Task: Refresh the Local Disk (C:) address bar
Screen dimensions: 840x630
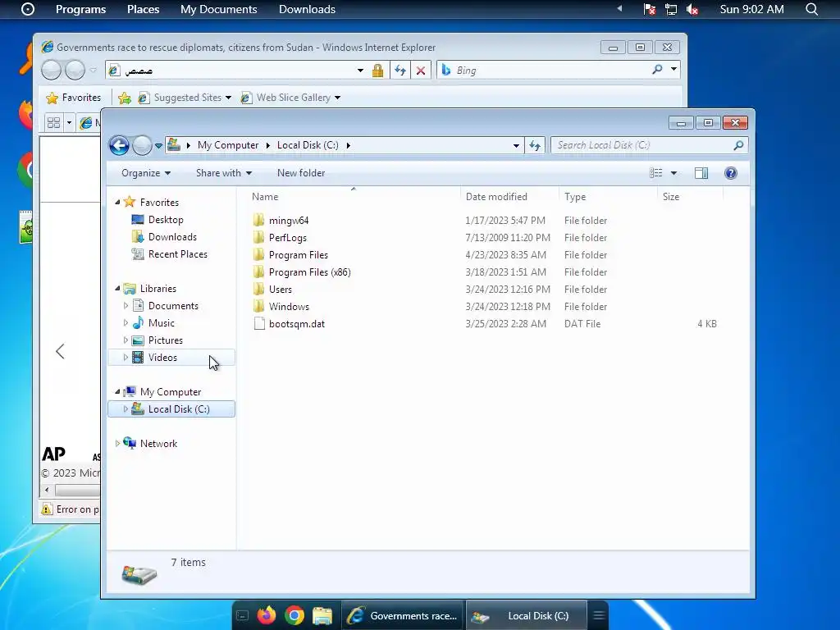Action: click(x=535, y=145)
